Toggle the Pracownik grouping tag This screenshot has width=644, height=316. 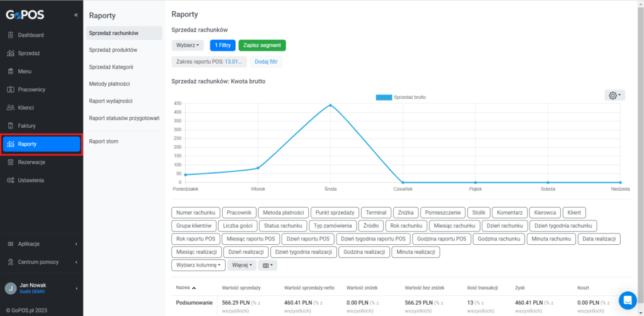pos(240,212)
